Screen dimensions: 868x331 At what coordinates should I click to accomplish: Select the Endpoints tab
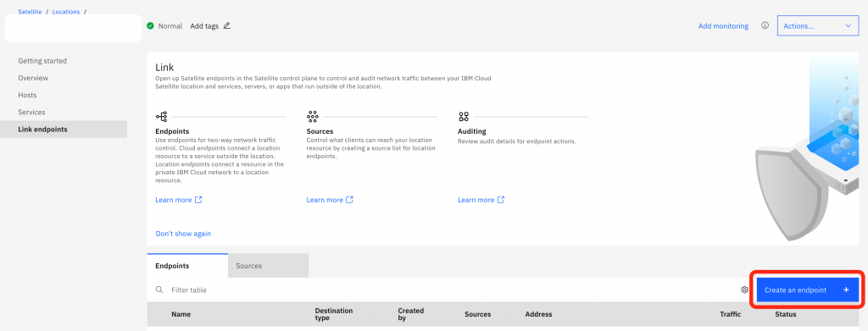(x=187, y=266)
